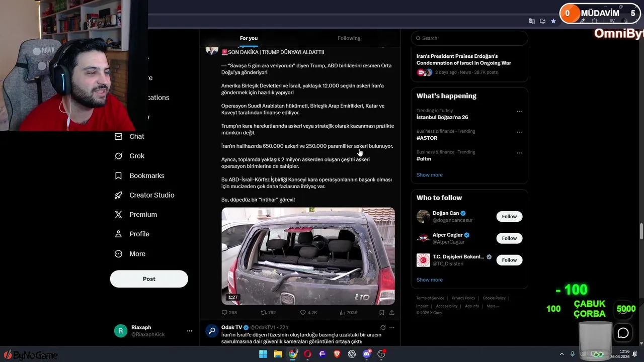Open Bookmarks in the sidebar
This screenshot has width=644, height=362.
click(139, 175)
